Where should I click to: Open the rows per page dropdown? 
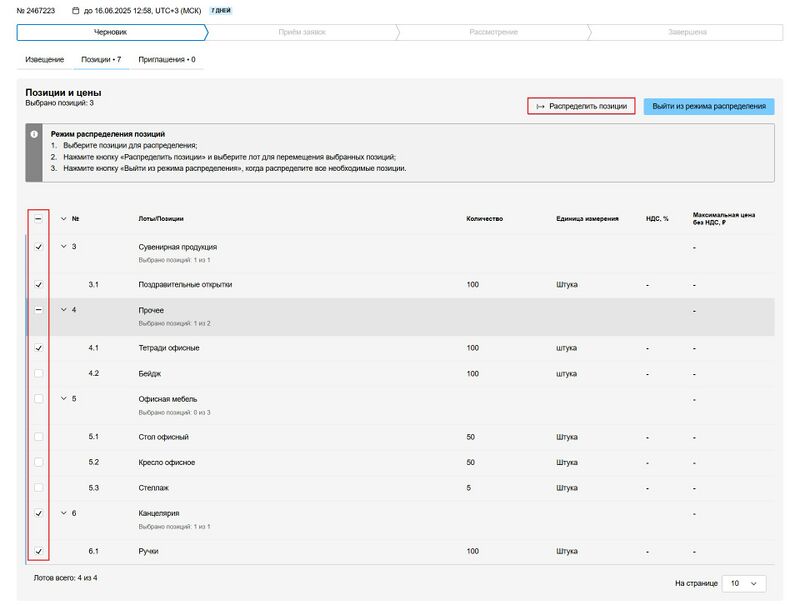[x=745, y=583]
